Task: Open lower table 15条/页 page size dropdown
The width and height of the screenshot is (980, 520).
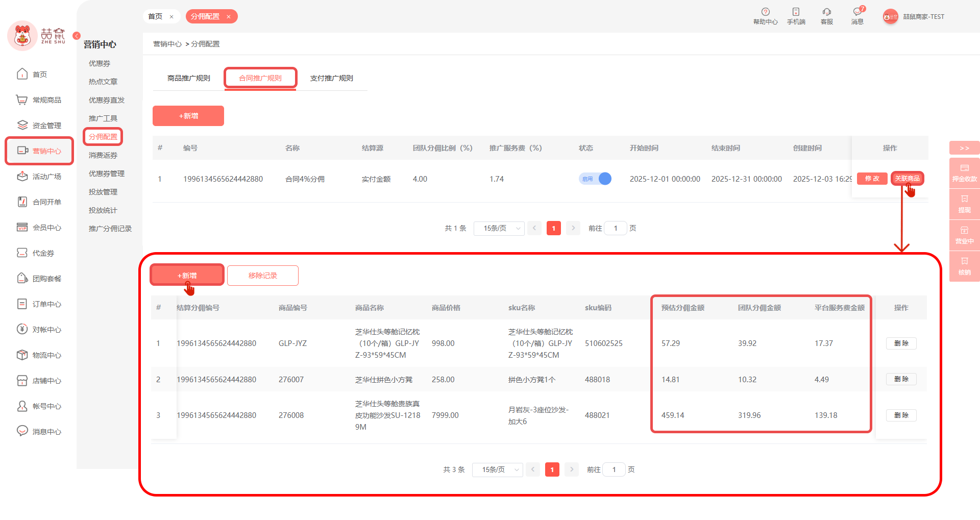Action: 497,469
